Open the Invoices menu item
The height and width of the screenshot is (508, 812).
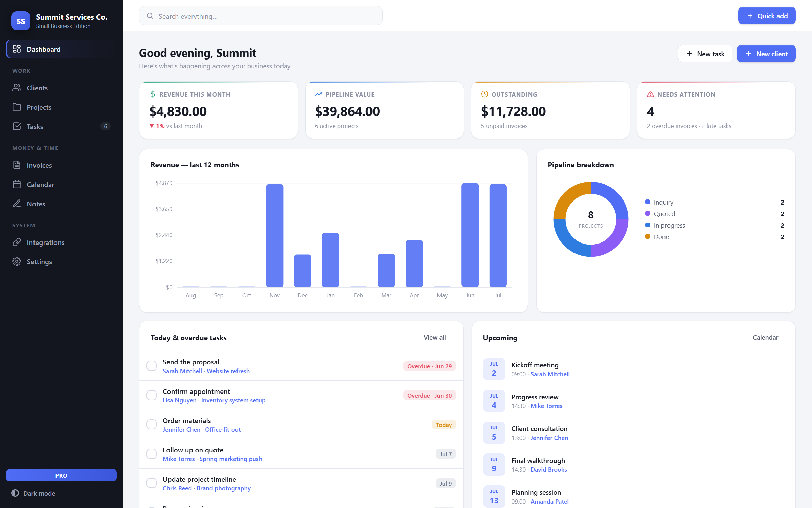tap(61, 165)
